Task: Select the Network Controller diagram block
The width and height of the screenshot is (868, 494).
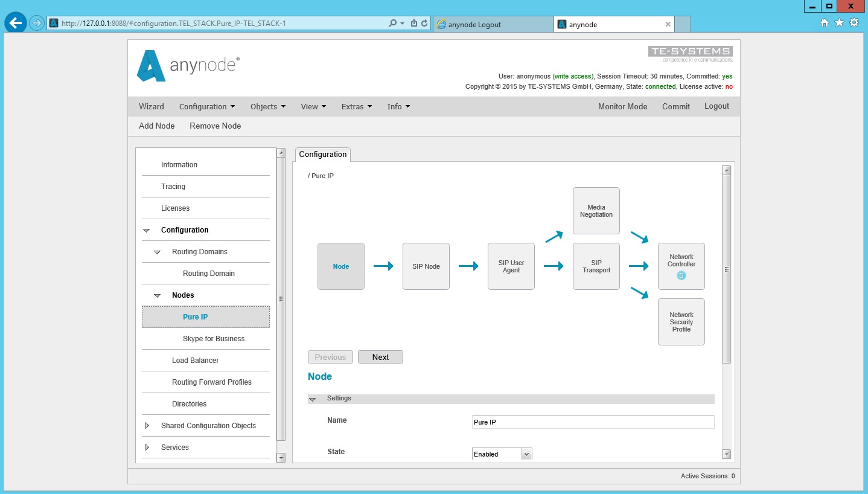Action: 681,266
